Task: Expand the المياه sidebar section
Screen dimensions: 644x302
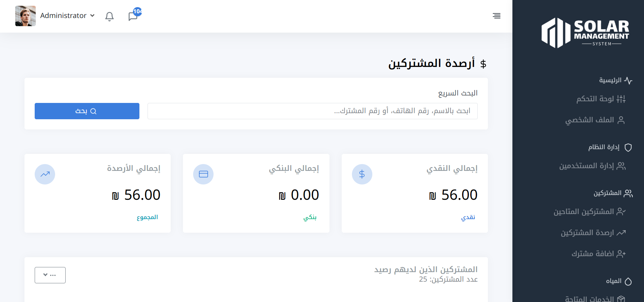Action: click(x=618, y=281)
